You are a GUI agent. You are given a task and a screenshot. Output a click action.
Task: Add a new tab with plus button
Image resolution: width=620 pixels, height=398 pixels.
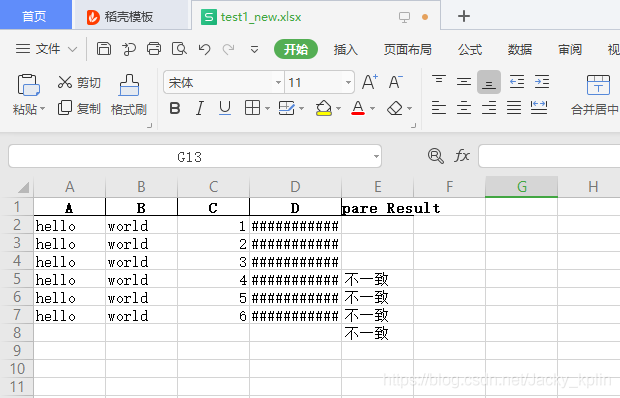click(464, 16)
